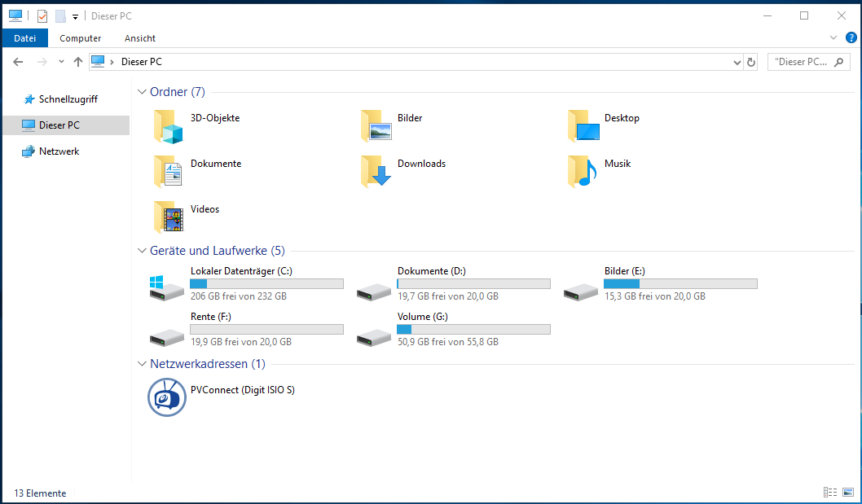This screenshot has height=504, width=862.
Task: Select the Lokaler Datenträger (C:) drive icon
Action: point(166,288)
